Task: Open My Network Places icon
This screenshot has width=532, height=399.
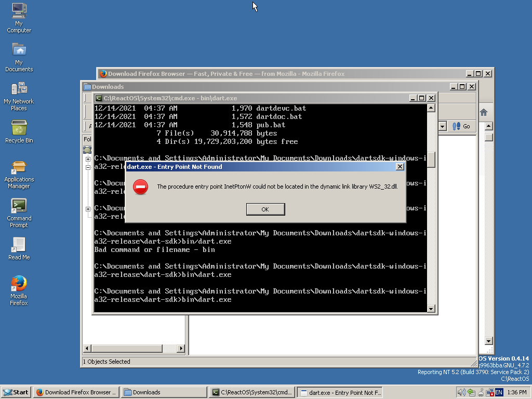Action: [19, 96]
